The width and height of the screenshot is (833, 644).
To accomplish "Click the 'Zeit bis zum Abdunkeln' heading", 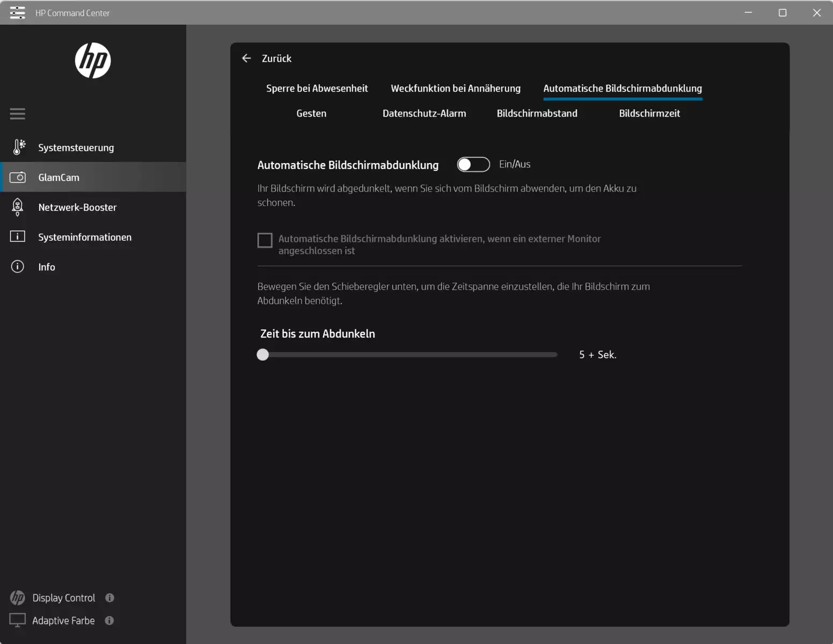I will 318,334.
